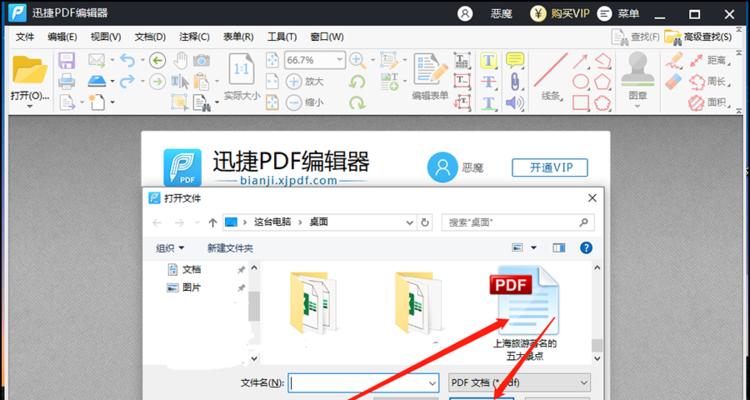
Task: Open the 文档(D) menu
Action: (x=150, y=37)
